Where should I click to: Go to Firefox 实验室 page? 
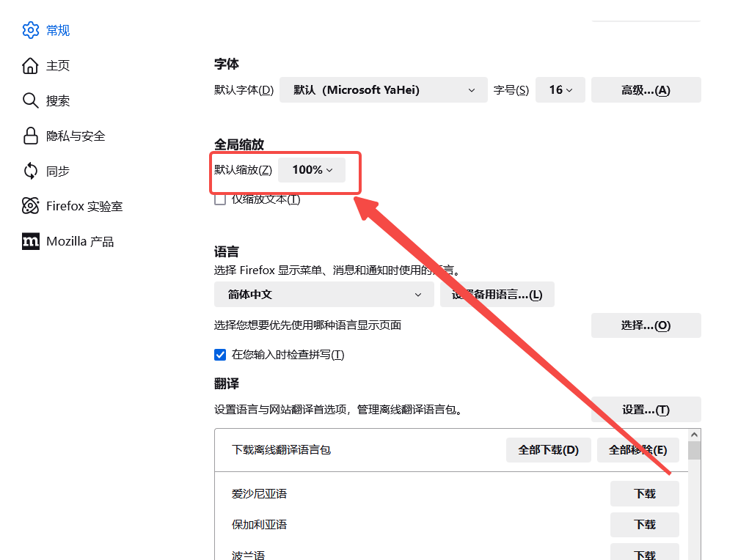coord(84,206)
